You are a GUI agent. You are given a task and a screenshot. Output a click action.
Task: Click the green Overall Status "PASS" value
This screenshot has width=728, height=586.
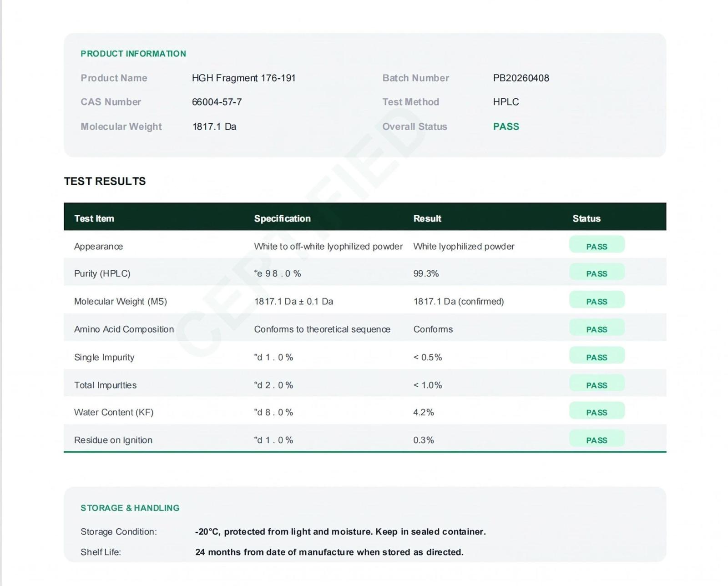pyautogui.click(x=506, y=126)
